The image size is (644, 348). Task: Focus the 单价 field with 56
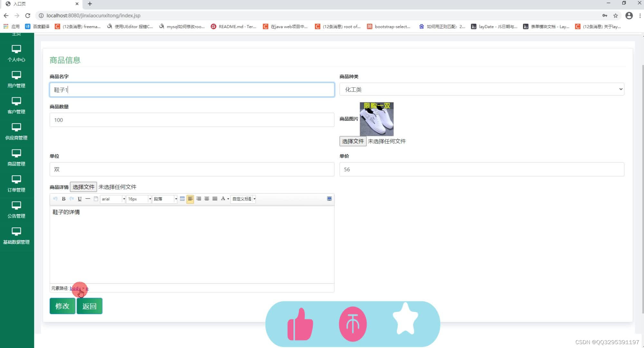pyautogui.click(x=482, y=169)
